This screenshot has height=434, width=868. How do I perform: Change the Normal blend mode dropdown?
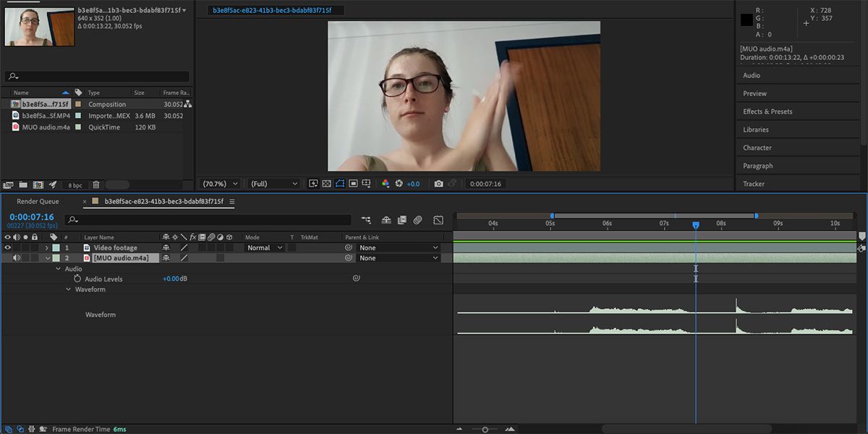point(263,247)
